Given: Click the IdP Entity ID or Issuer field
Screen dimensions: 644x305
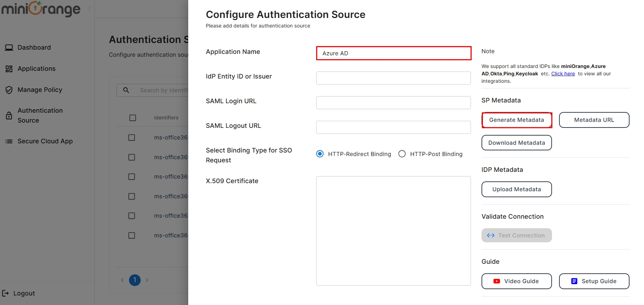Looking at the screenshot, I should [x=393, y=78].
